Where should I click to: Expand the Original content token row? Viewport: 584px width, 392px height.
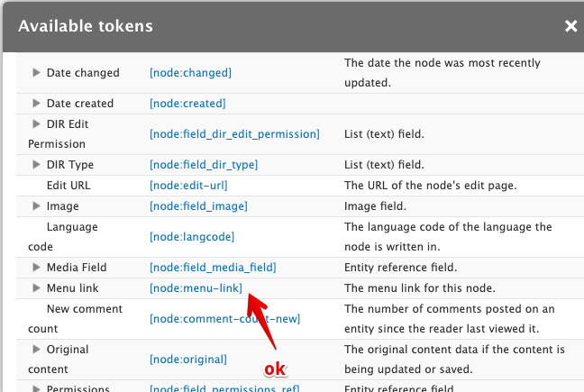[x=36, y=349]
